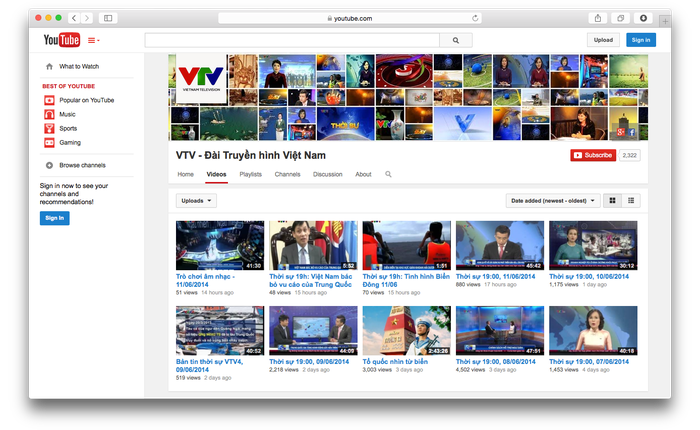Open the Tổ quốc nhìn từ biển thumbnail
Viewport: 700px width, 430px height.
406,330
